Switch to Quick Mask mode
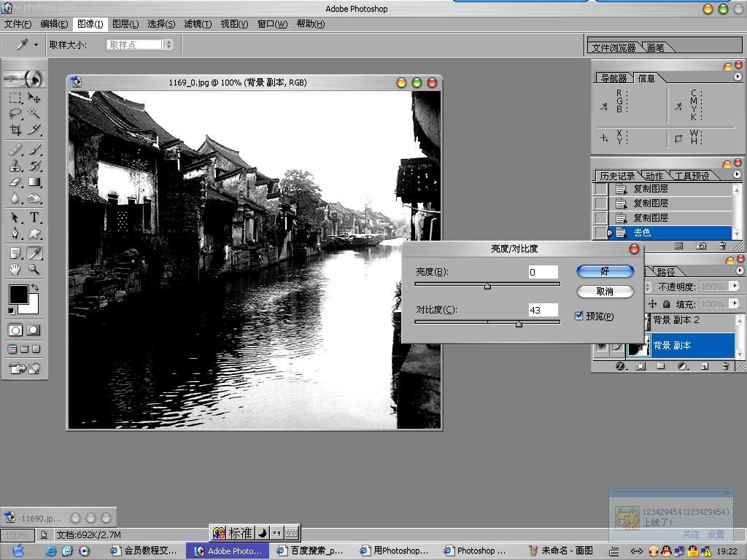 click(x=34, y=330)
